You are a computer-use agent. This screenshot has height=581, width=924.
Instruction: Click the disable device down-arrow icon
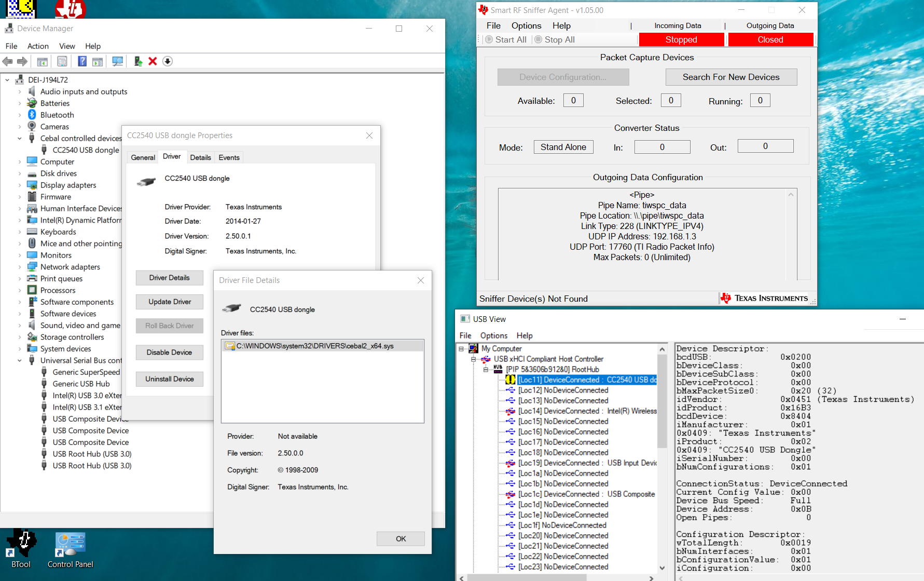point(167,61)
